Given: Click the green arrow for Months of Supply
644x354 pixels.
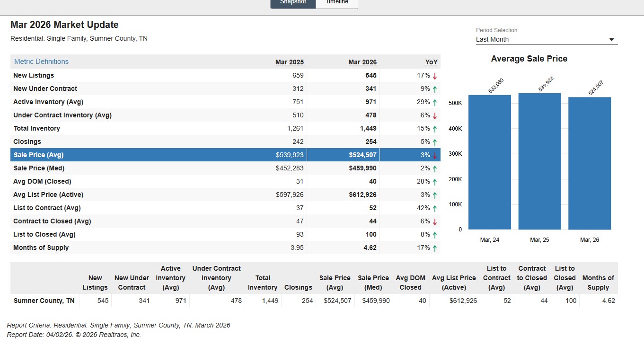Looking at the screenshot, I should point(434,248).
